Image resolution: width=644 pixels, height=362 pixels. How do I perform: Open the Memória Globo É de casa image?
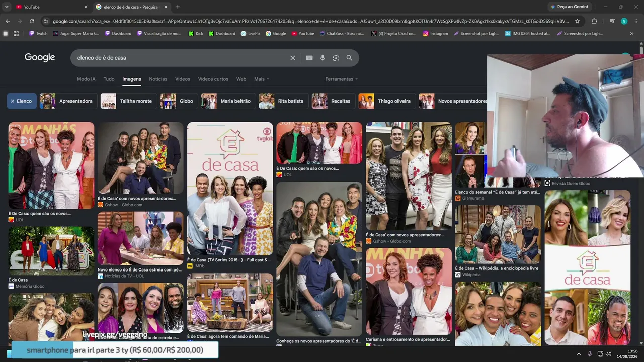coord(51,251)
